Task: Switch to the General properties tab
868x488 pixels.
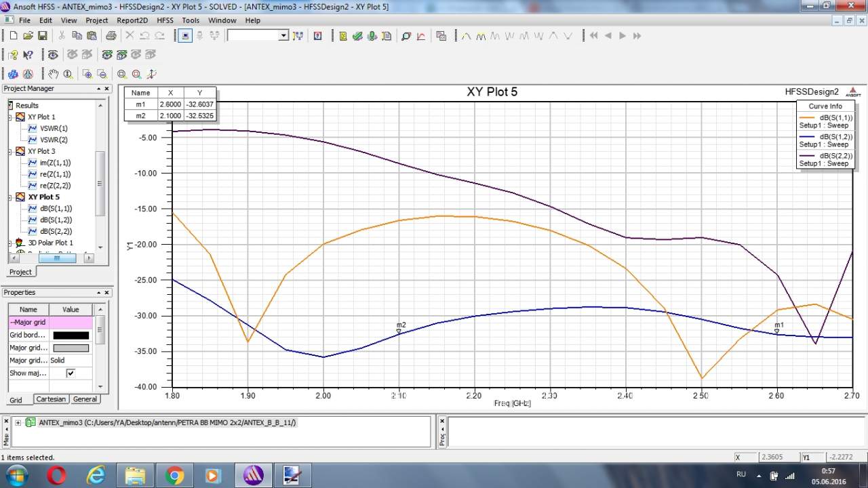Action: click(85, 399)
